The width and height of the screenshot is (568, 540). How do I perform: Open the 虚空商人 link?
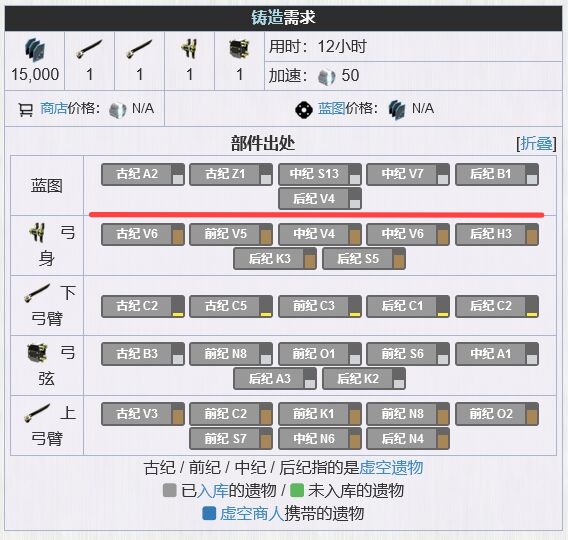click(252, 514)
